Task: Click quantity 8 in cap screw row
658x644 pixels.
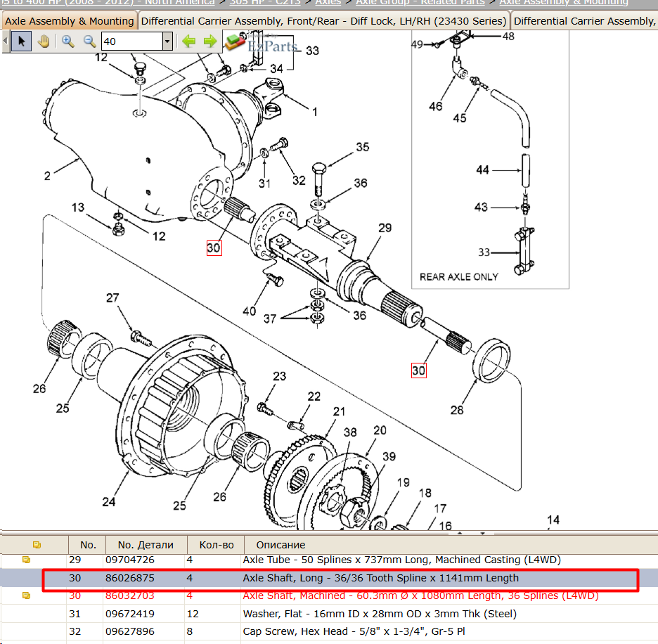Action: tap(189, 631)
